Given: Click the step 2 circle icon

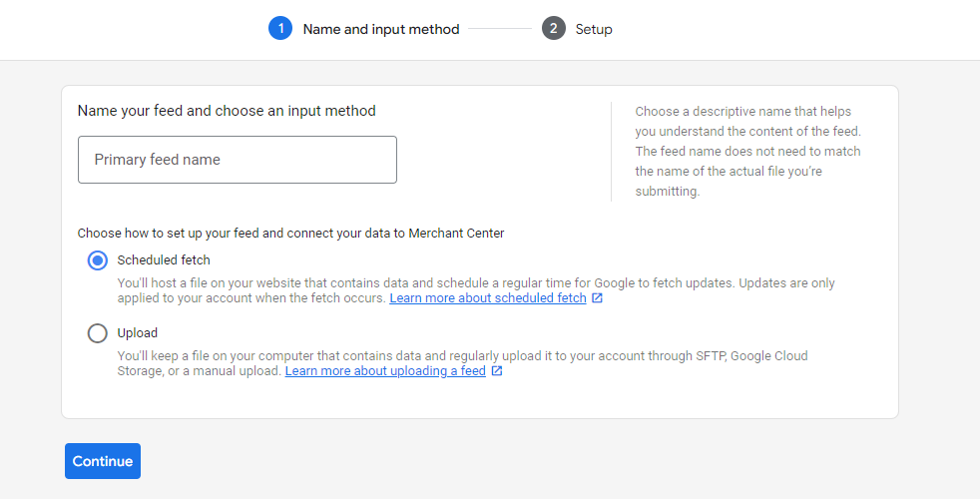Looking at the screenshot, I should pyautogui.click(x=554, y=29).
